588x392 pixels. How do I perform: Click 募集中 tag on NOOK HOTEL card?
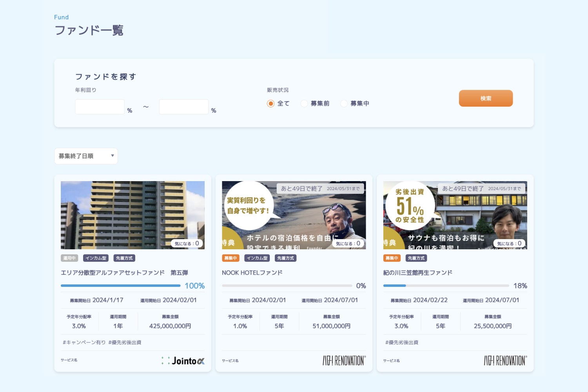pos(230,258)
